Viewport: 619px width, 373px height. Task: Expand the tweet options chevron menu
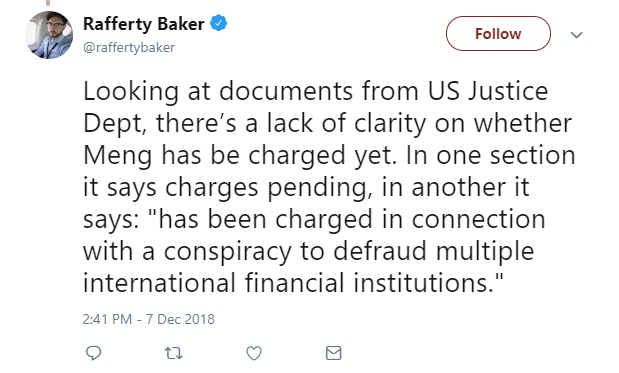tap(576, 35)
